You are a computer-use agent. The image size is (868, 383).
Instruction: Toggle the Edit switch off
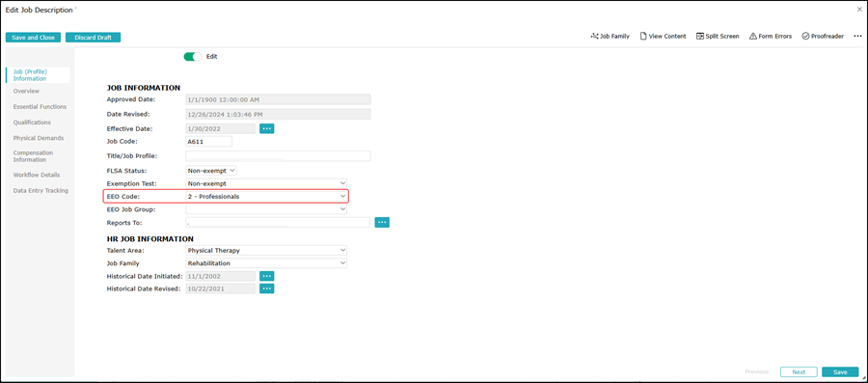click(193, 57)
